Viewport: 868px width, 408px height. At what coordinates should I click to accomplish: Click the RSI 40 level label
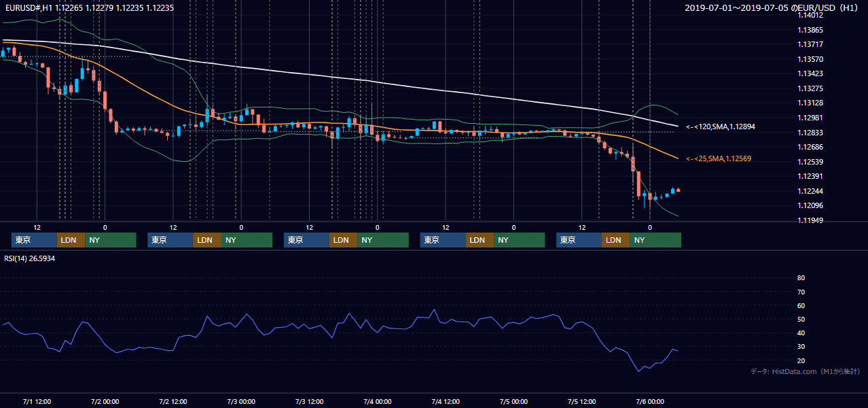(x=801, y=333)
